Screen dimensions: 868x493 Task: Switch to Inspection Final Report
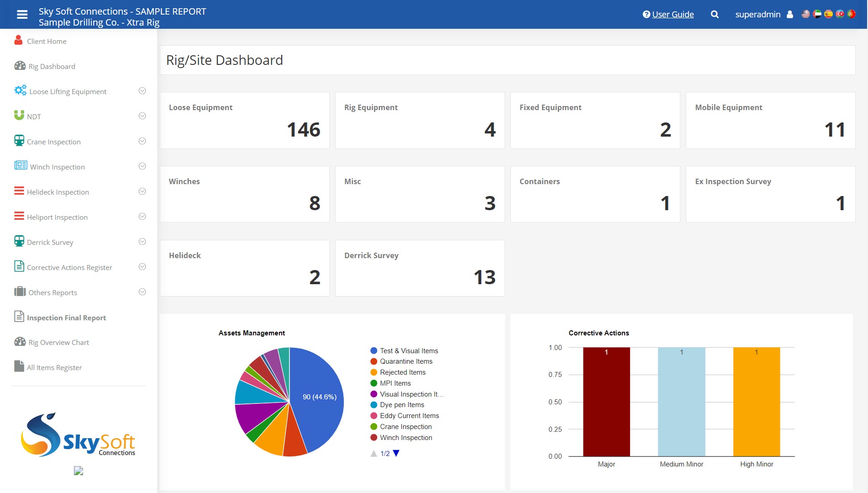tap(66, 317)
